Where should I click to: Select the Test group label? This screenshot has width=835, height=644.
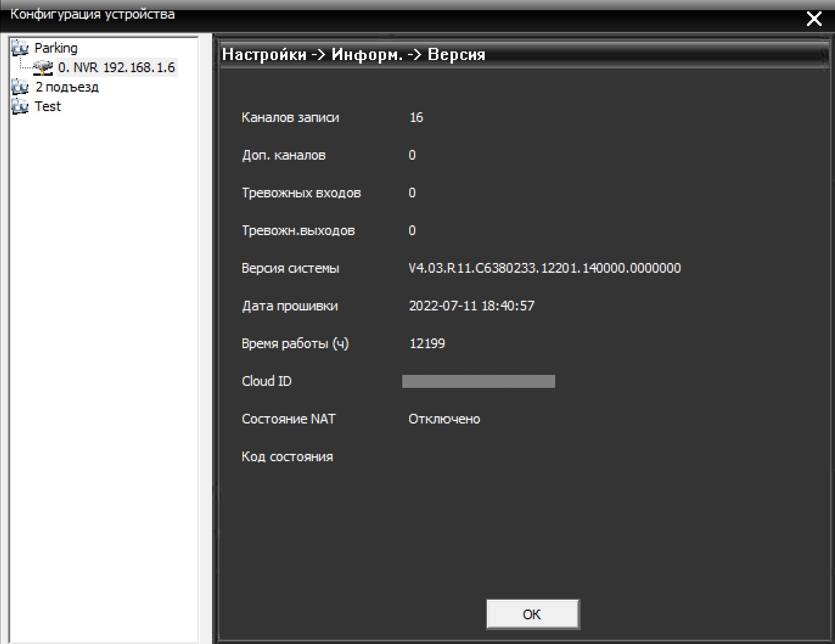pos(47,106)
